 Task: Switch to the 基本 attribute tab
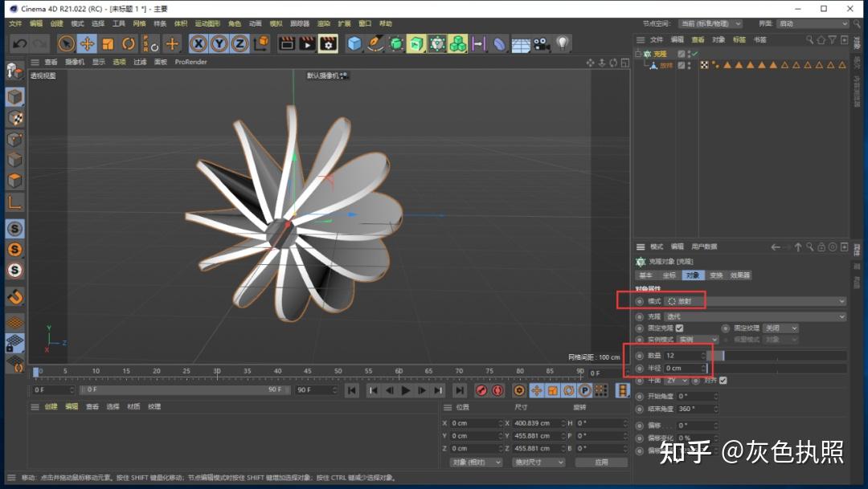[x=646, y=275]
